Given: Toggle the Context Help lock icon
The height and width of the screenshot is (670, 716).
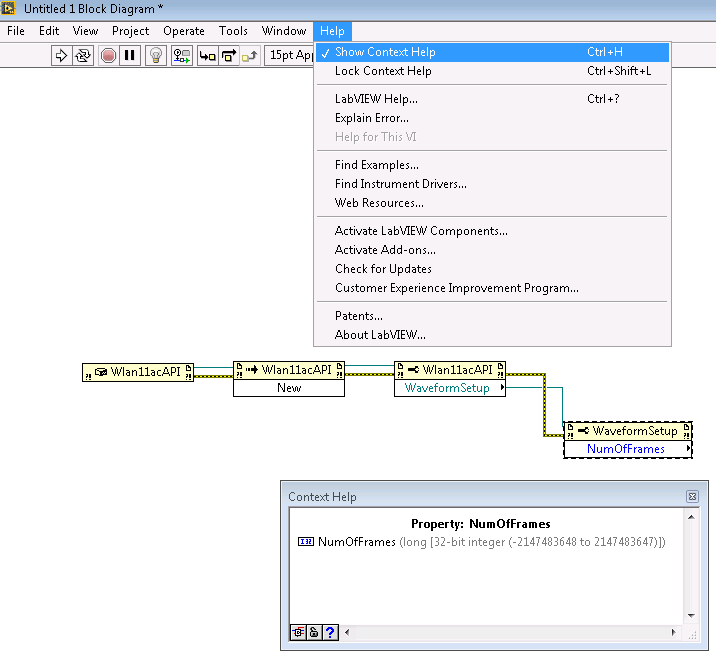Looking at the screenshot, I should point(314,632).
